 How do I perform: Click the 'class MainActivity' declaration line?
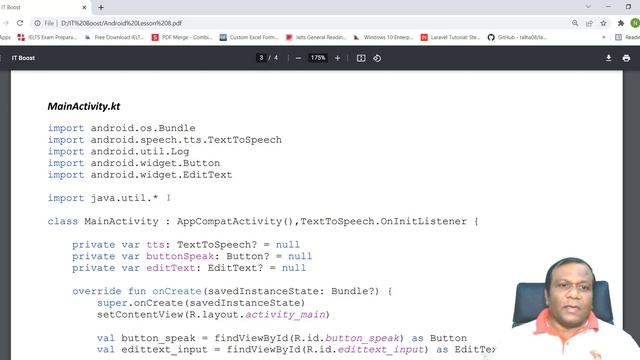click(263, 221)
